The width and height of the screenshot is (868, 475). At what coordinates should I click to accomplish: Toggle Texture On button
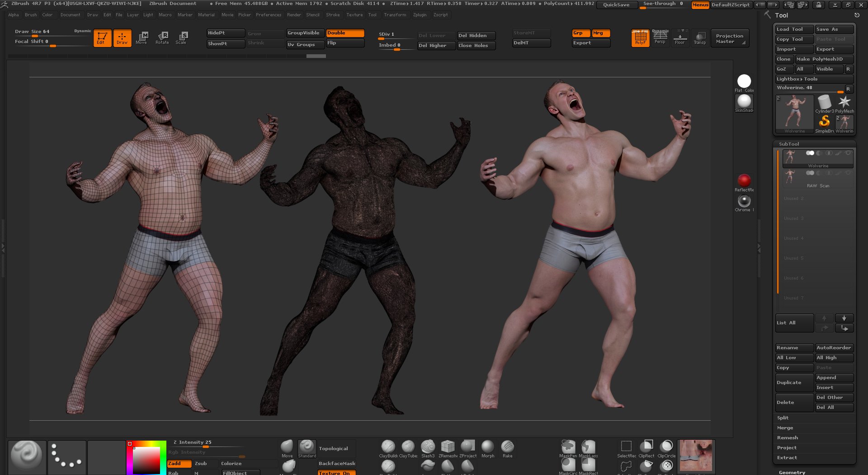(x=337, y=472)
